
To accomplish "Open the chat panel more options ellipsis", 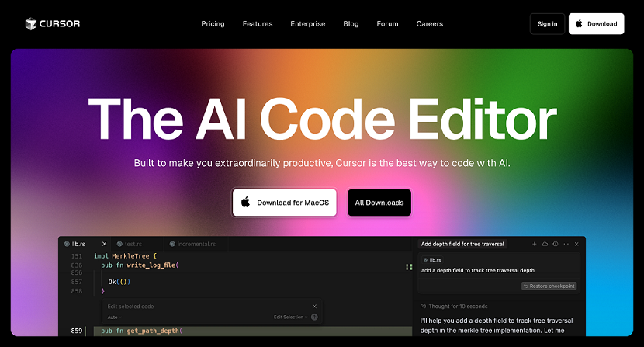I will coord(566,244).
